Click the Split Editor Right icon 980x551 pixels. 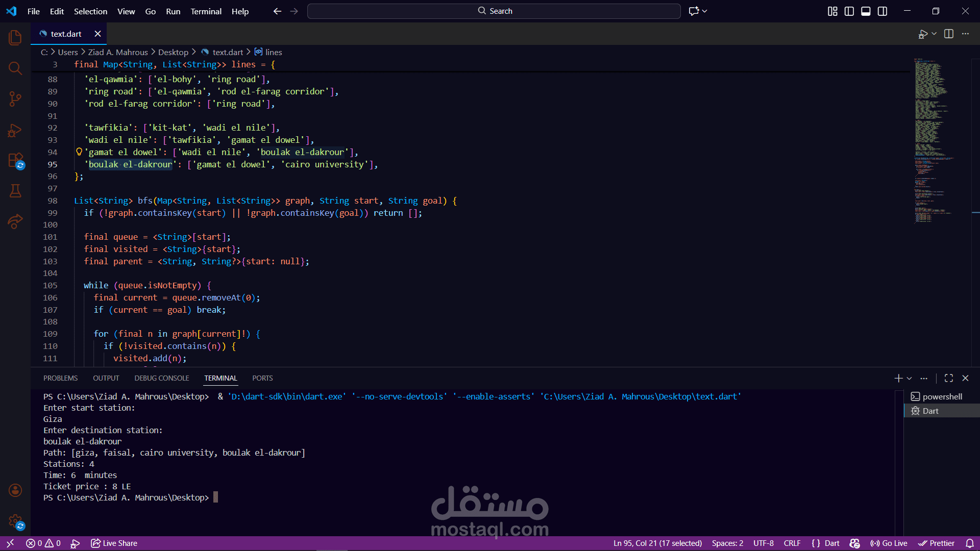point(949,34)
